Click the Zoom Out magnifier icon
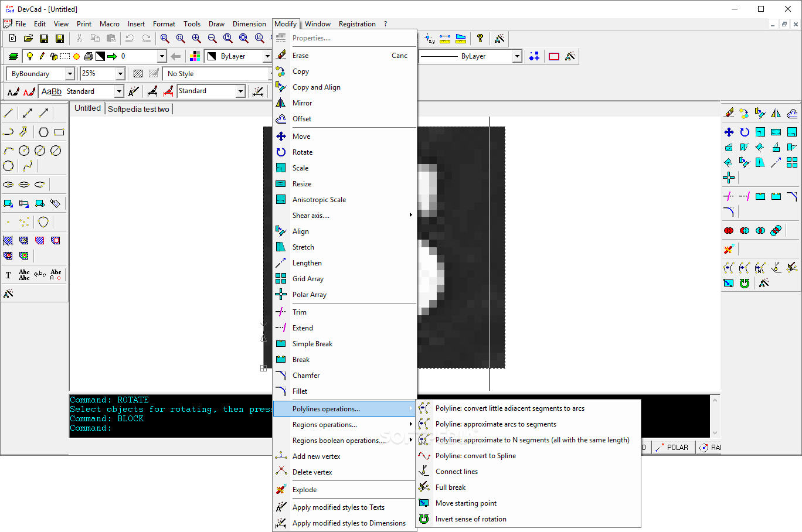The height and width of the screenshot is (532, 802). click(212, 39)
